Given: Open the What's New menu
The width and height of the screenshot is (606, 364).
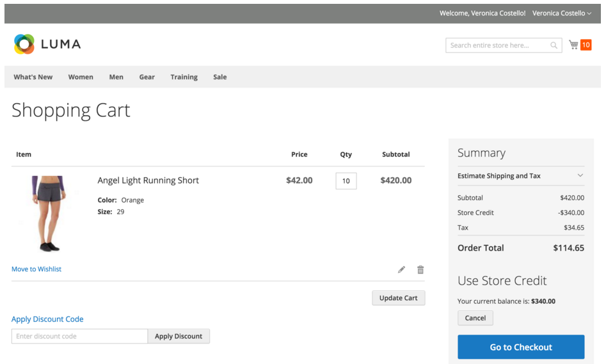Looking at the screenshot, I should click(x=33, y=77).
